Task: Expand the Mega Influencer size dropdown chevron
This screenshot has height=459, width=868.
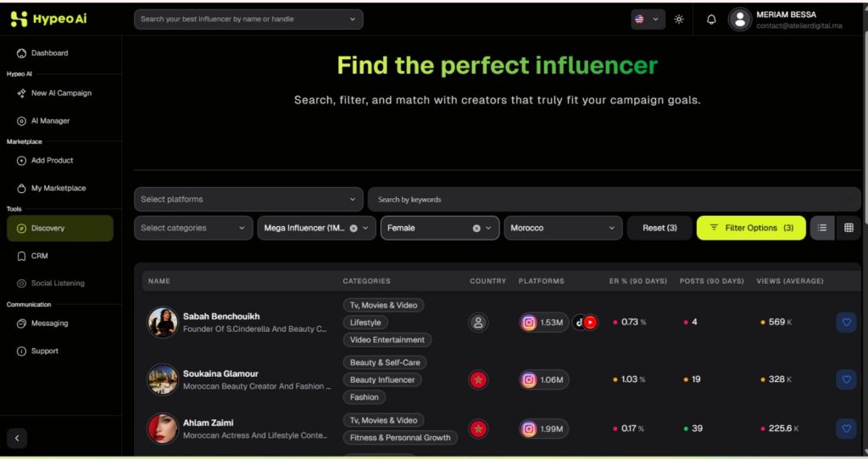Action: tap(366, 228)
